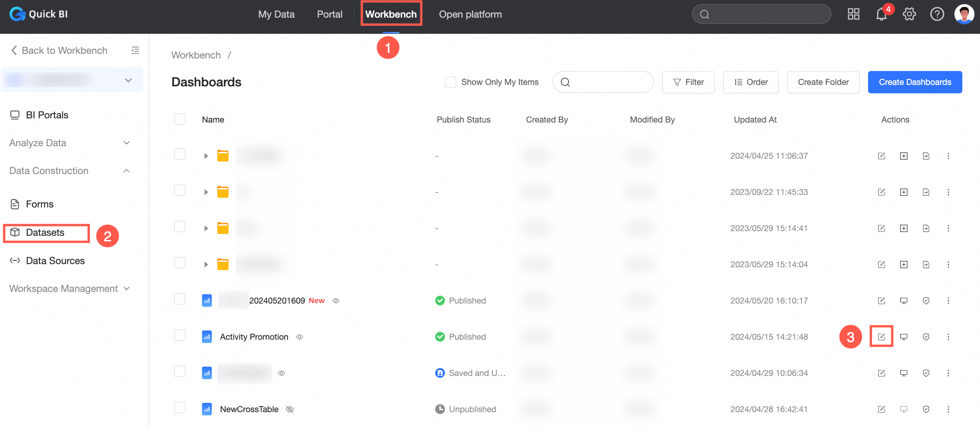
Task: Check the NewCrossTable row checkbox
Action: pos(180,408)
